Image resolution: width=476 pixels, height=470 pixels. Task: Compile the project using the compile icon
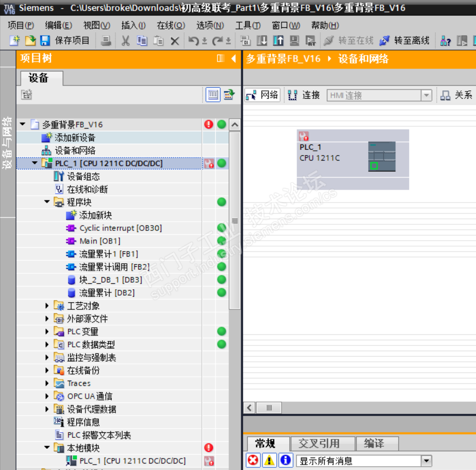245,41
